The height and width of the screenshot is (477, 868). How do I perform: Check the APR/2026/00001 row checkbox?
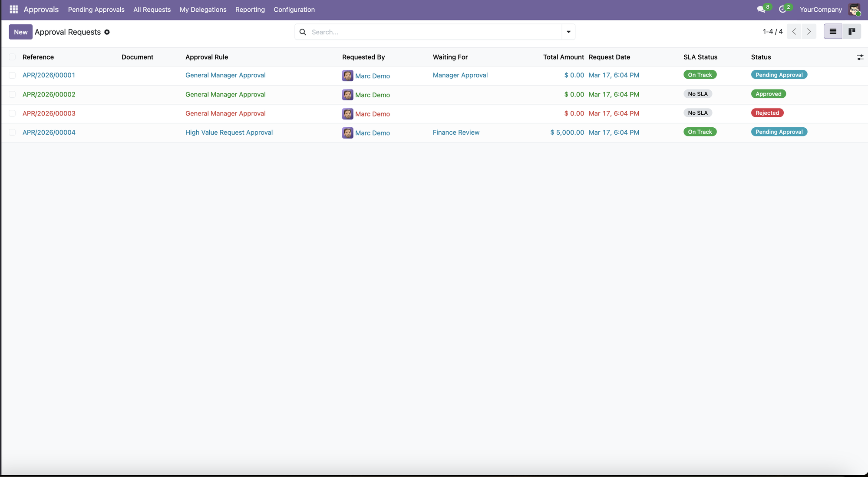coord(12,75)
